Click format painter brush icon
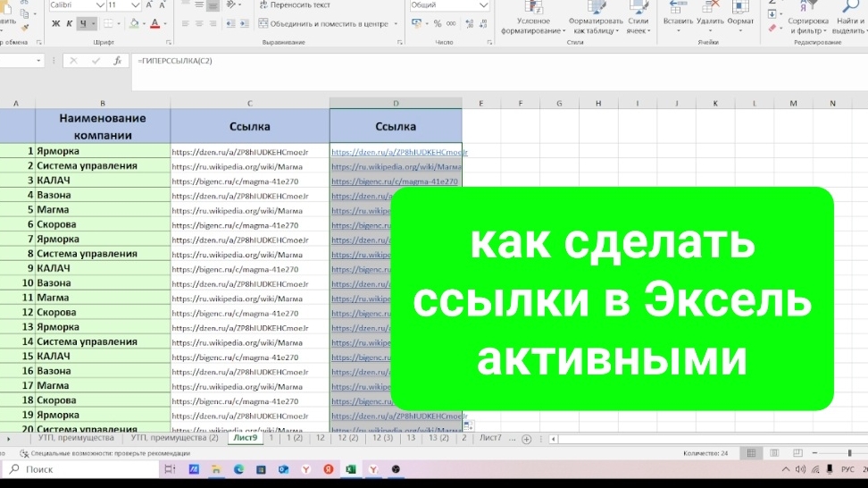Screen dimensions: 868x488 [x=25, y=28]
